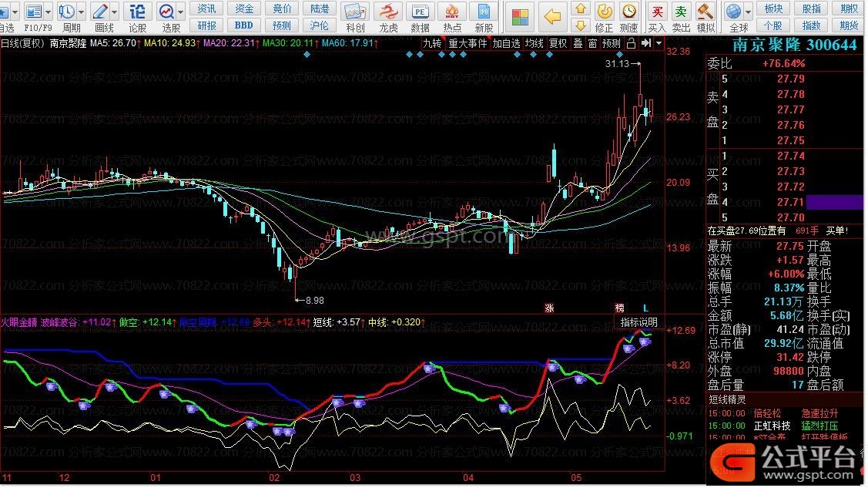
Task: Toggle the chart lock icon
Action: click(631, 43)
